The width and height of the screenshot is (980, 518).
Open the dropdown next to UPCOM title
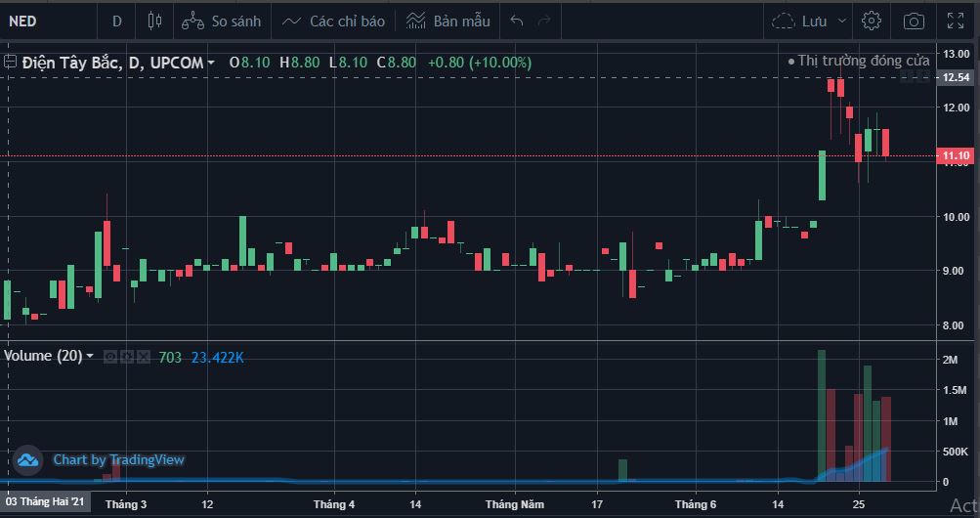212,63
